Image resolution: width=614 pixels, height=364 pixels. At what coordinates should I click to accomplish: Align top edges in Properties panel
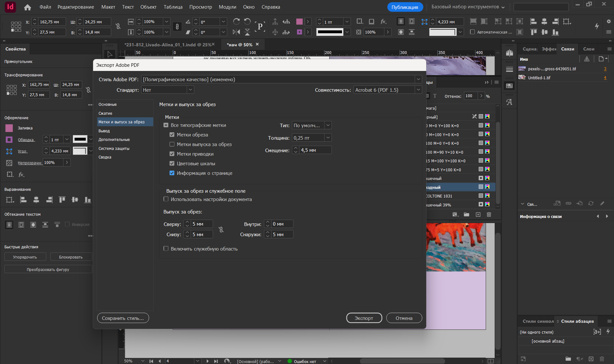pyautogui.click(x=62, y=200)
